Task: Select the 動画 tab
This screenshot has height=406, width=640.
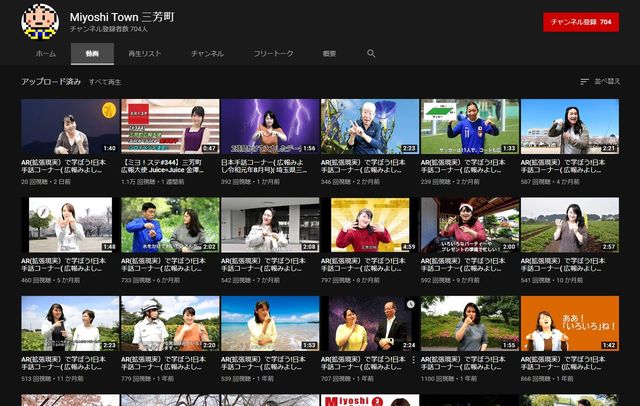Action: (x=92, y=53)
